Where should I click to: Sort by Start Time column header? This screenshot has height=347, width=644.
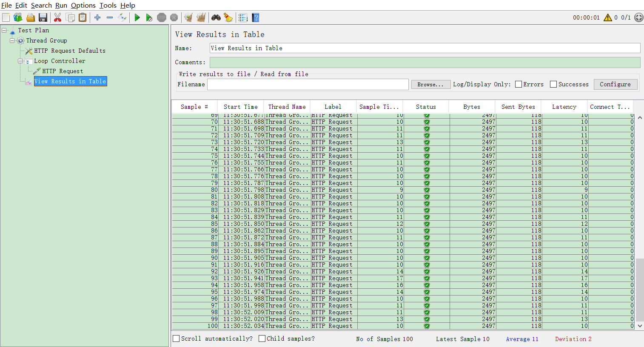241,107
